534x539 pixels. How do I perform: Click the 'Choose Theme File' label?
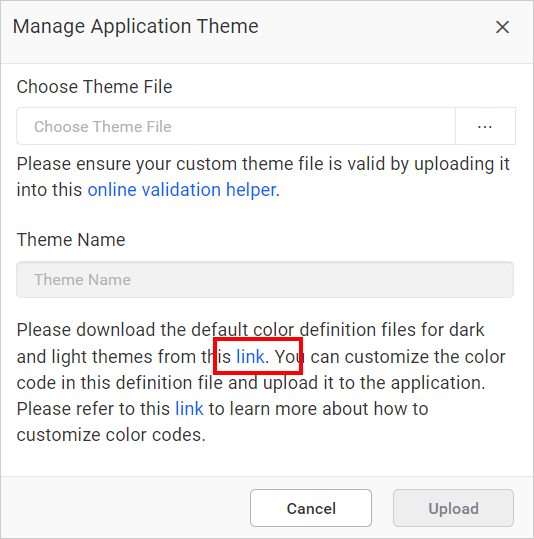94,86
